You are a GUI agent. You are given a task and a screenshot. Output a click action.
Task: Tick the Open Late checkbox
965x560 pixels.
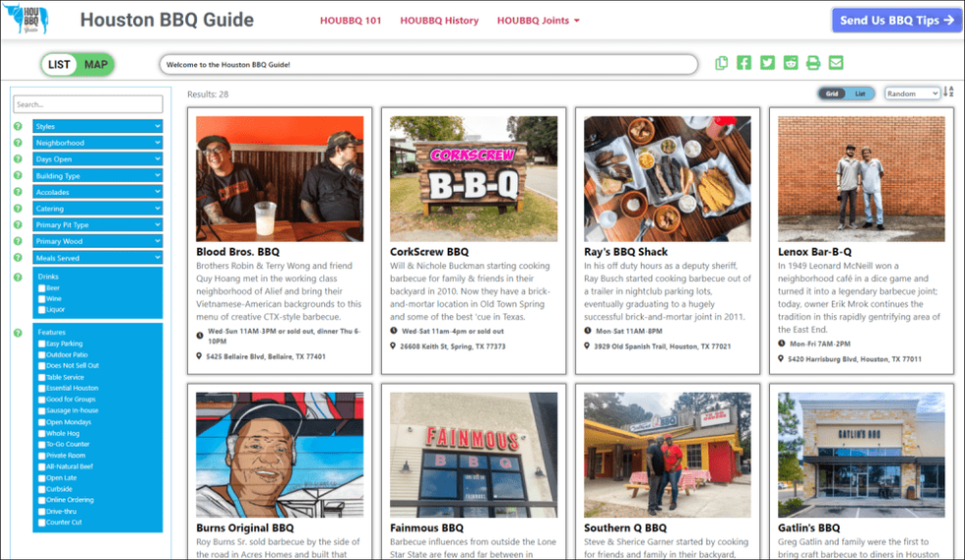(x=41, y=478)
